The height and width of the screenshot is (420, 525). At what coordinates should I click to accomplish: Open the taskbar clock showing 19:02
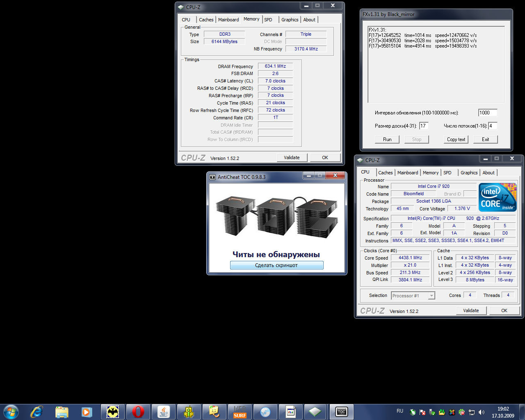(503, 412)
